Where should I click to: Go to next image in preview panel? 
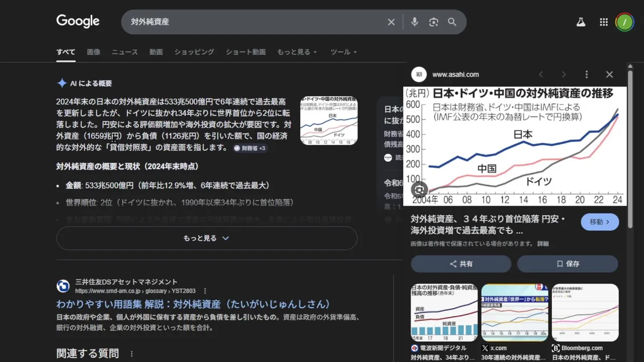563,74
